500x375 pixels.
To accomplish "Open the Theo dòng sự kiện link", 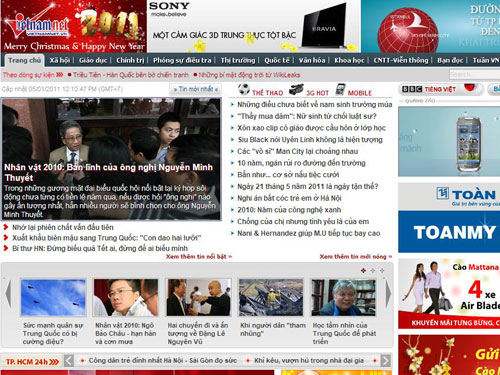I will 33,75.
